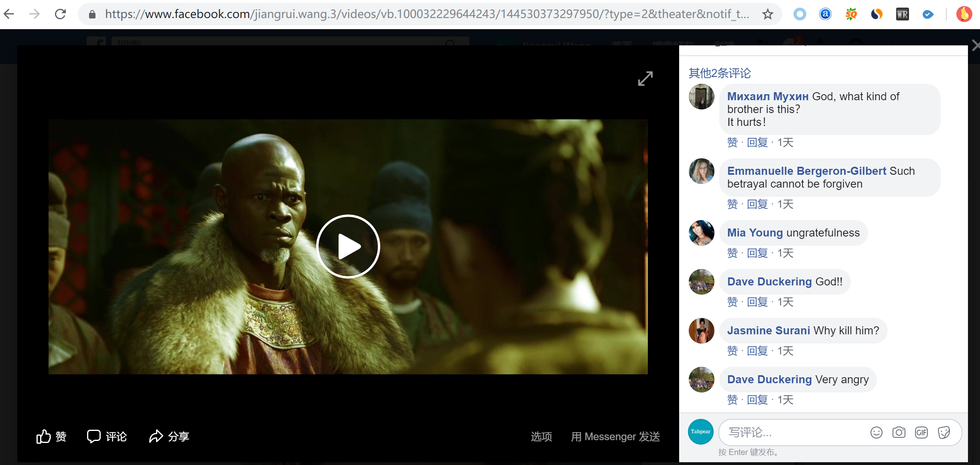Bookmark this page with the star icon

coord(767,14)
